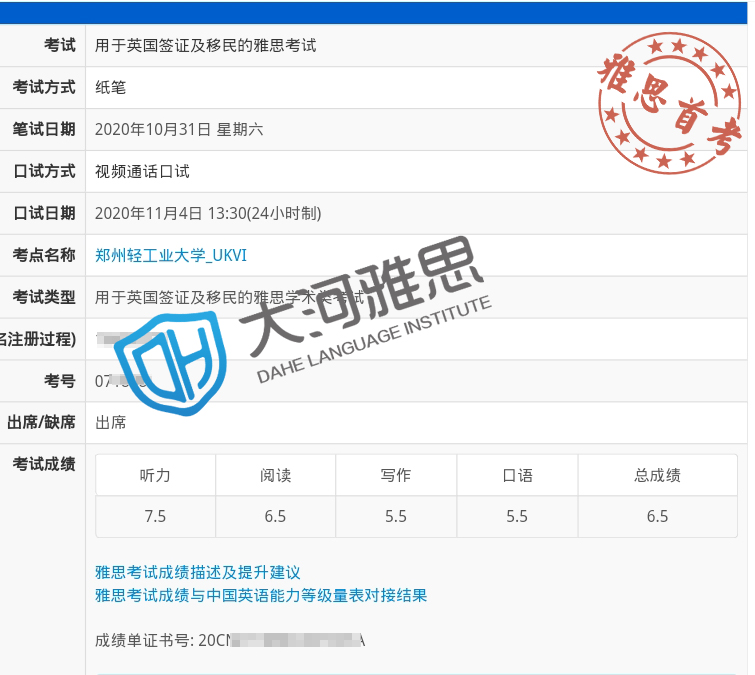Select the 听力 score value 7.5
Image resolution: width=755 pixels, height=675 pixels.
tap(155, 517)
